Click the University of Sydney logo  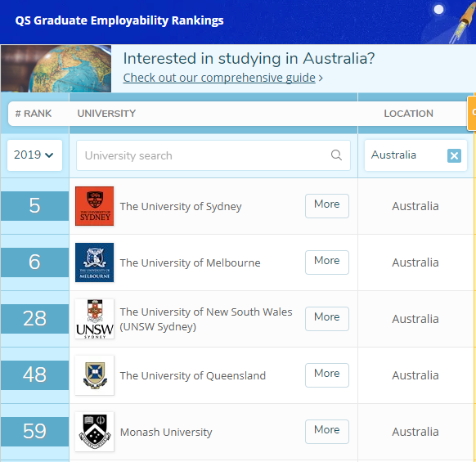pos(94,206)
